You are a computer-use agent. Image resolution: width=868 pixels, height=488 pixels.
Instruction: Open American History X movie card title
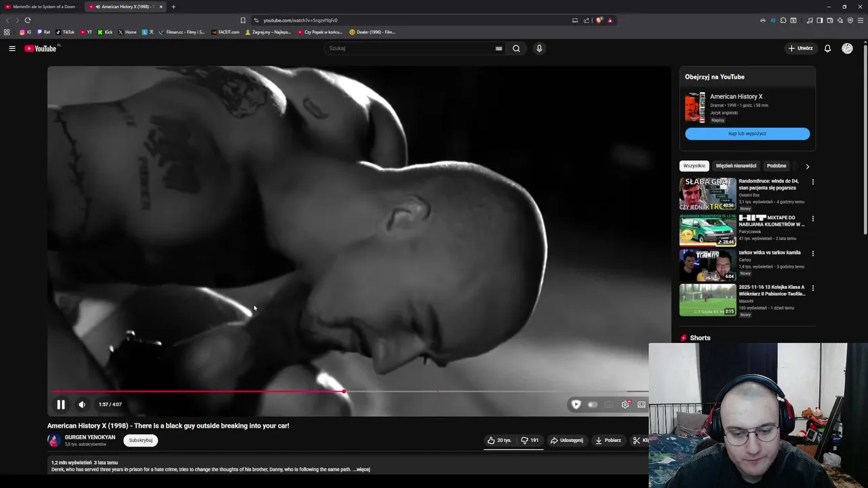tap(736, 96)
